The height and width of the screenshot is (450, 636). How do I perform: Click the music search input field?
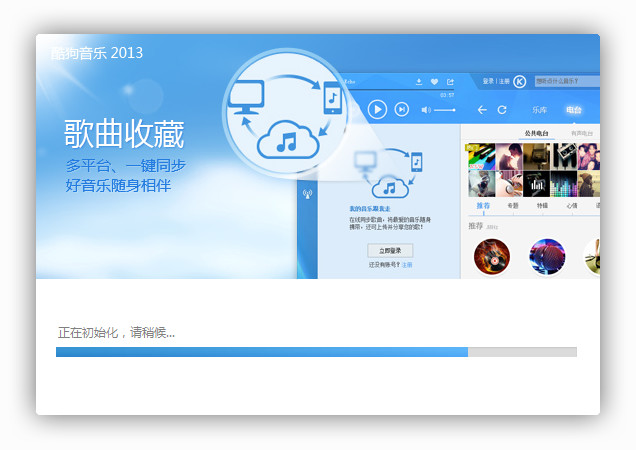567,81
